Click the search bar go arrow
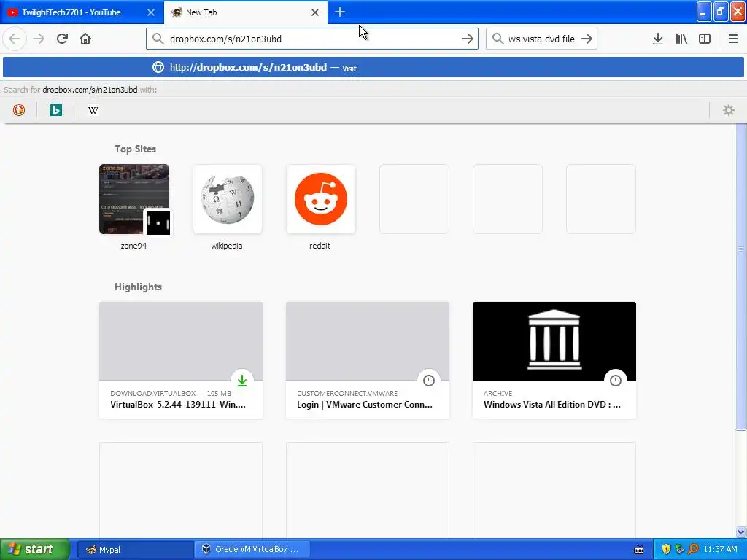The width and height of the screenshot is (747, 560). [587, 39]
